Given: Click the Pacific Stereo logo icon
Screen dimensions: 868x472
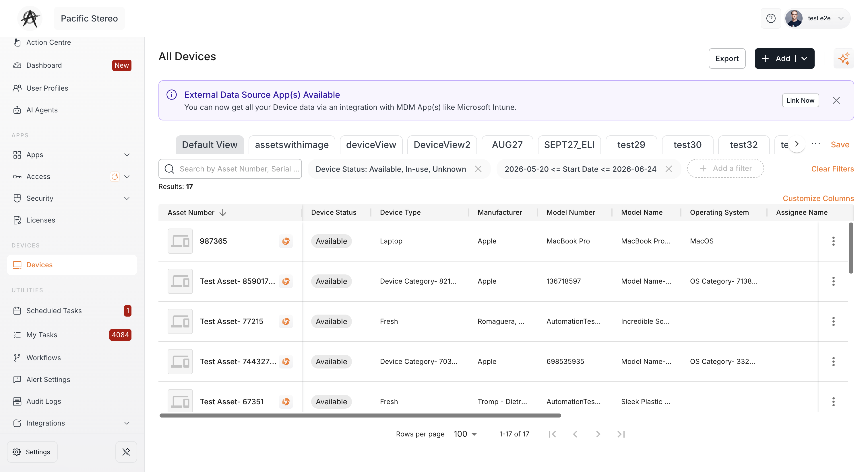Looking at the screenshot, I should click(30, 18).
